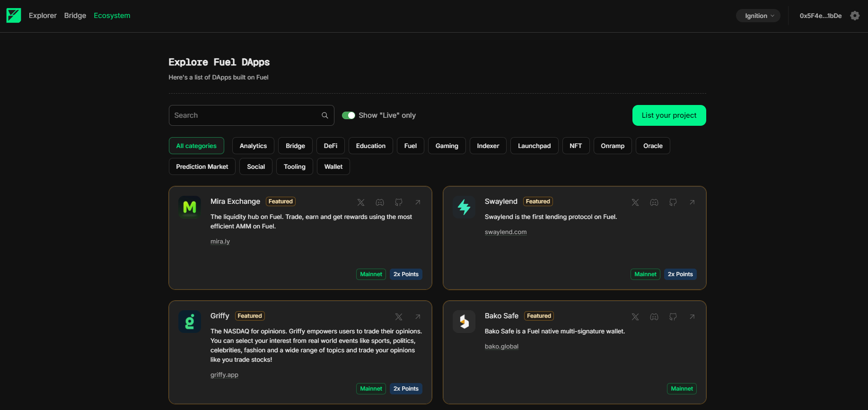Click Bako Safe external link arrow
The image size is (868, 410).
coord(692,317)
